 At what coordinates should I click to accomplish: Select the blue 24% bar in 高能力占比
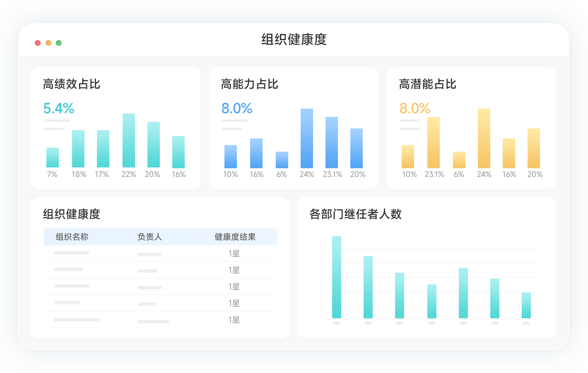(307, 138)
